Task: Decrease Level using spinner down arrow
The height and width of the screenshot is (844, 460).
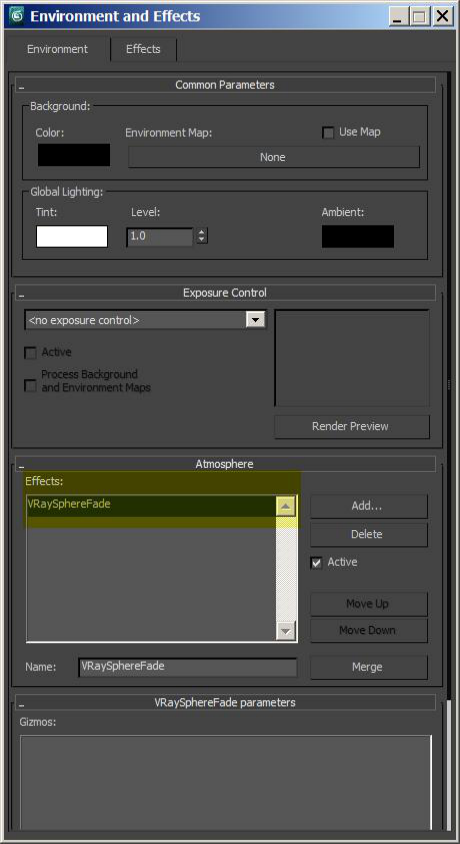Action: click(202, 240)
